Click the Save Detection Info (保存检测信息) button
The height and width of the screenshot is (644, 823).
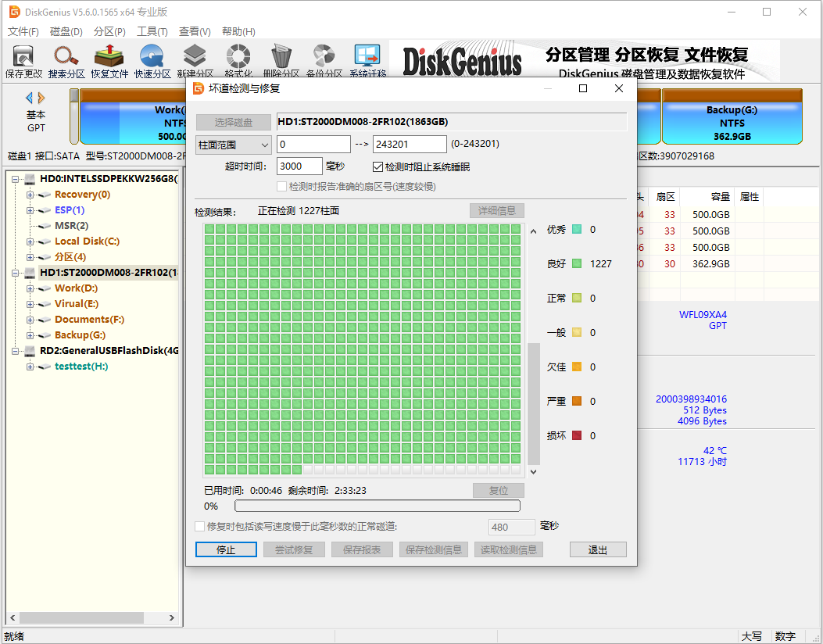434,549
